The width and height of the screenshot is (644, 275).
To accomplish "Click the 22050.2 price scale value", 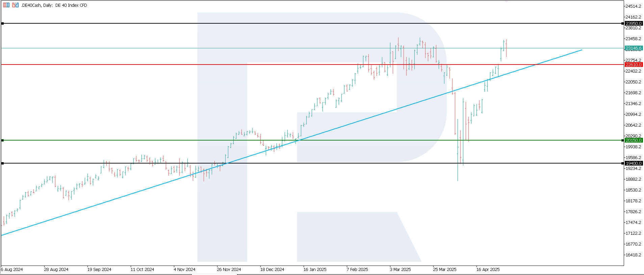I will [x=633, y=82].
